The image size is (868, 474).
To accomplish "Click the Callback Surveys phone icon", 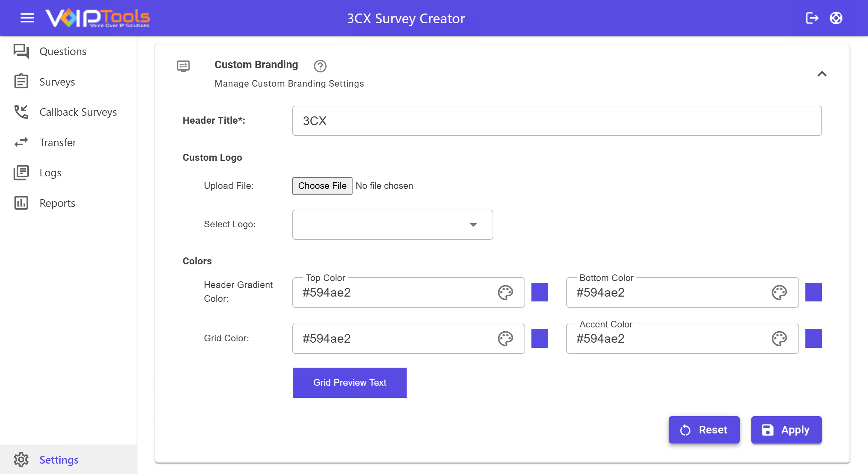I will [x=21, y=112].
